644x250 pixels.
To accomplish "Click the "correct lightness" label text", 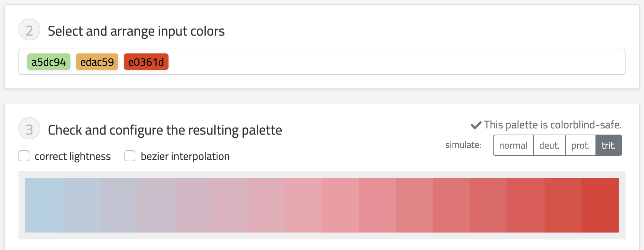I will [x=72, y=157].
